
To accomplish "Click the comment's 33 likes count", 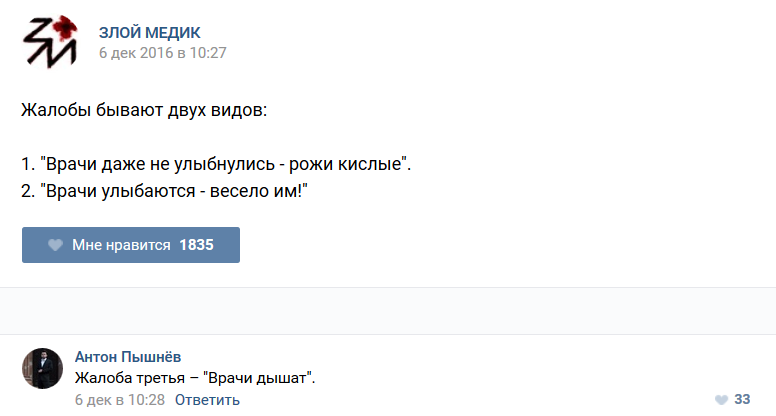I will (x=742, y=400).
